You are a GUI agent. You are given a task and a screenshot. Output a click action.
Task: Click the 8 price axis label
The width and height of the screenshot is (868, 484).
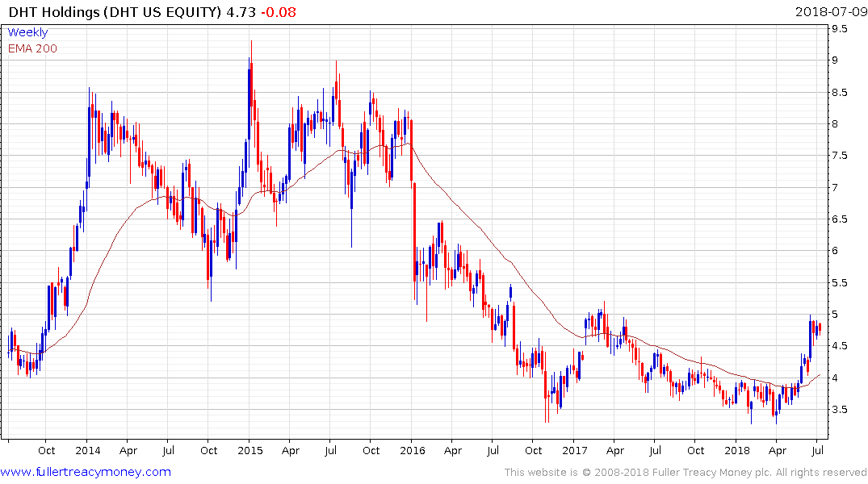coord(835,124)
